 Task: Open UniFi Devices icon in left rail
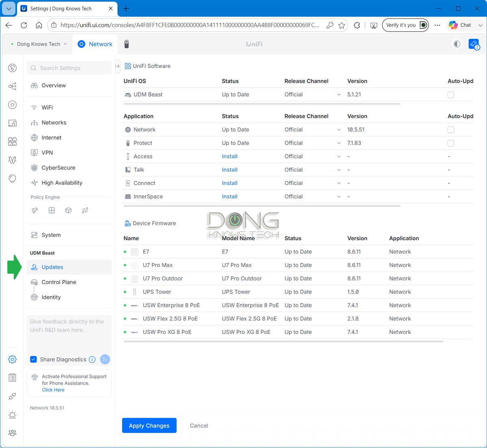click(13, 105)
